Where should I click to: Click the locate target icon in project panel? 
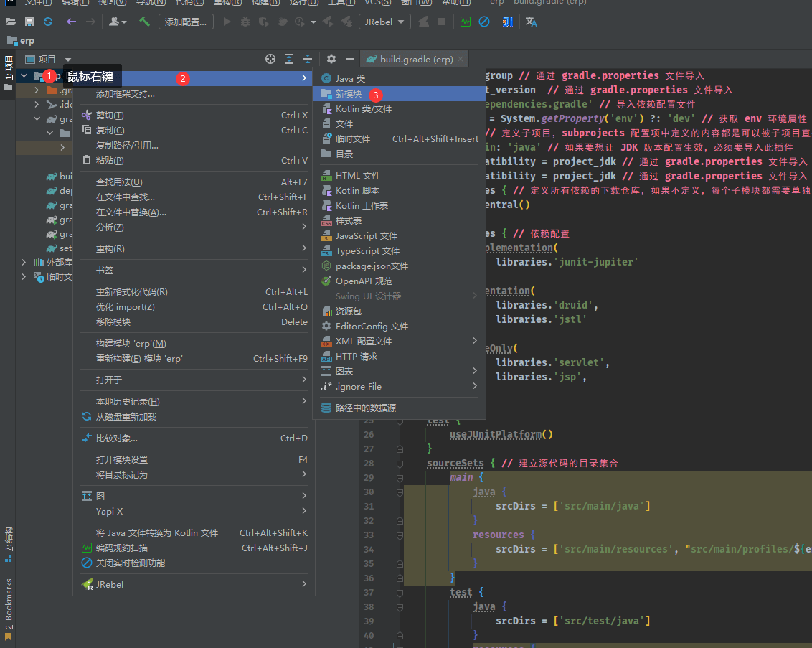click(270, 59)
